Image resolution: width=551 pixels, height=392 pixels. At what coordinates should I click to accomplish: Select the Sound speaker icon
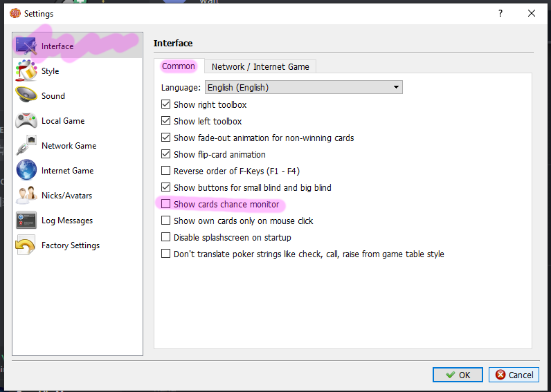click(27, 96)
